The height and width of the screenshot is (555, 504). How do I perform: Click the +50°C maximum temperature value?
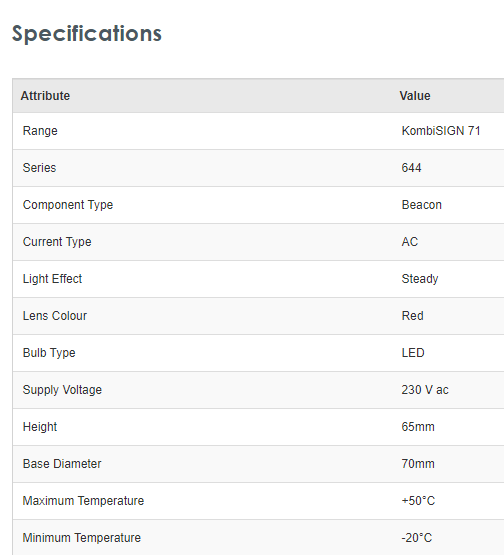[418, 501]
